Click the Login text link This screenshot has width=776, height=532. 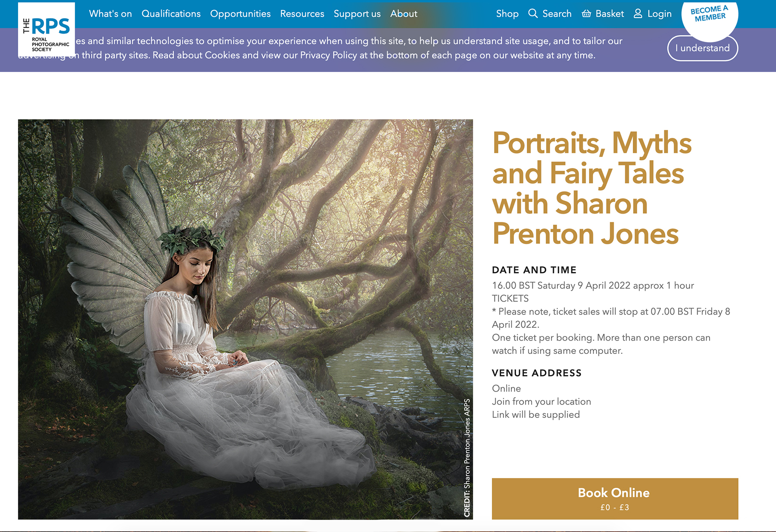click(660, 14)
